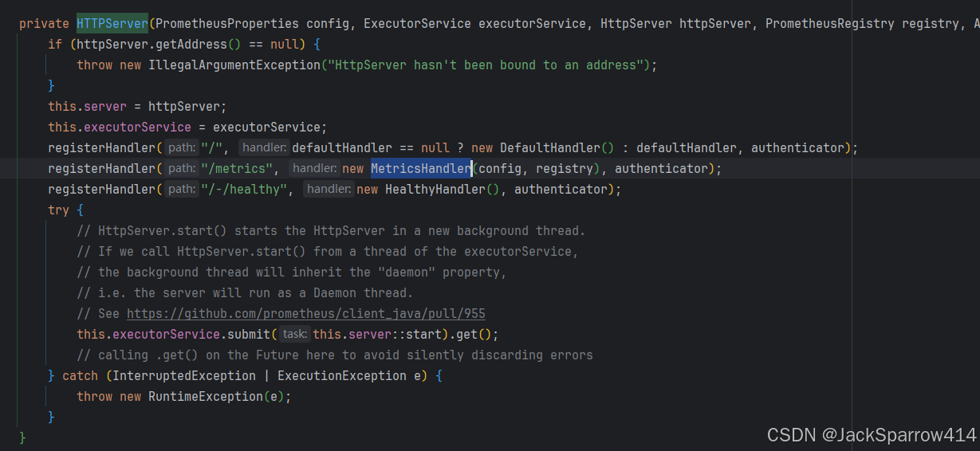Click the submit method call

(x=250, y=335)
